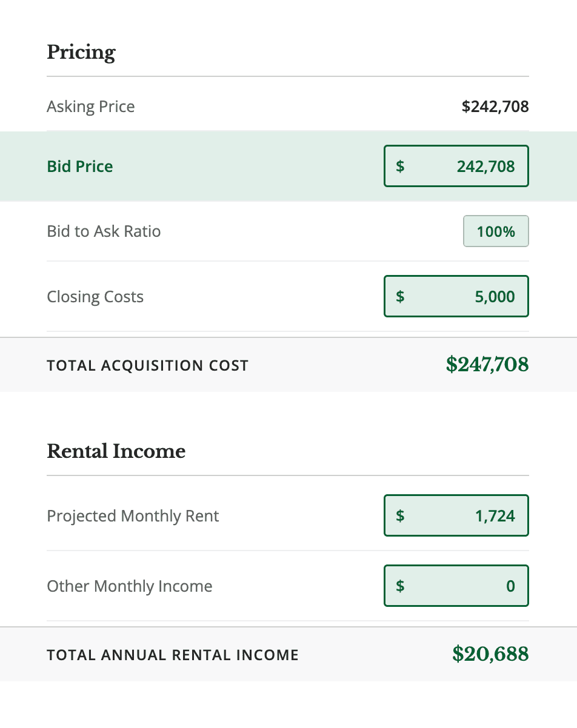Click the Other Monthly Income label
Screen dimensions: 577x728
point(130,586)
